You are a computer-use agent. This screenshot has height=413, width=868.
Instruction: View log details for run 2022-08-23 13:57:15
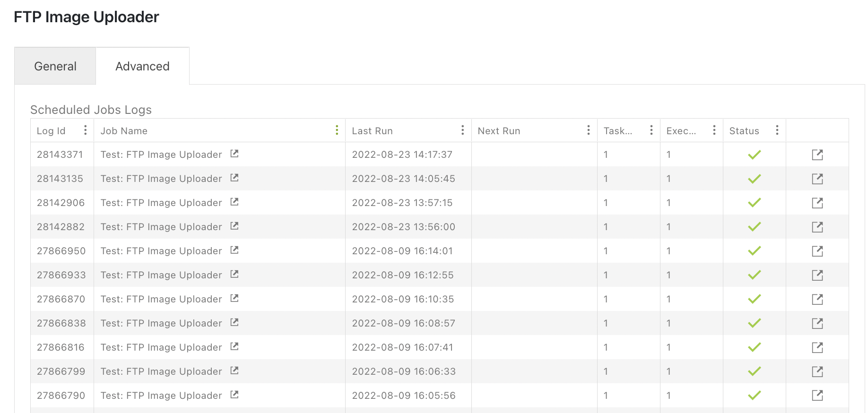click(817, 203)
